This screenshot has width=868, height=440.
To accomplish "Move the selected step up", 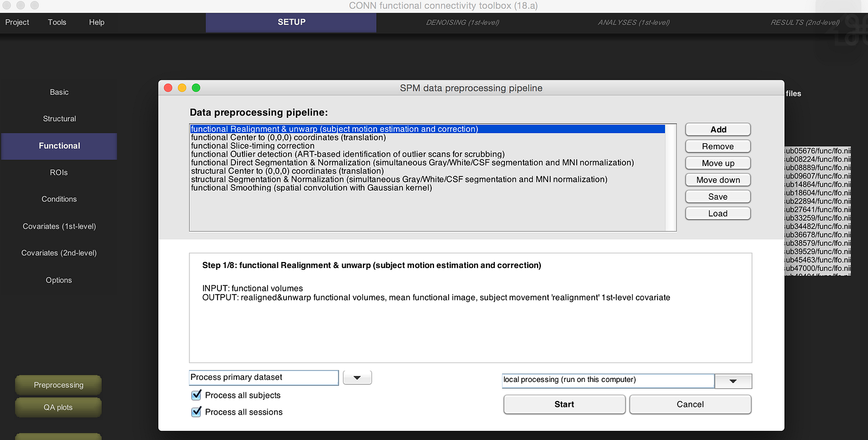I will [x=718, y=163].
